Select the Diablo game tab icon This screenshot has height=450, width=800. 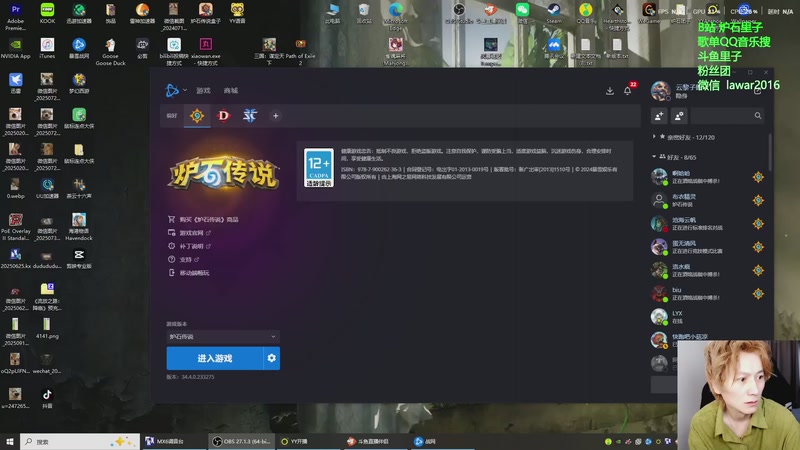pos(223,116)
